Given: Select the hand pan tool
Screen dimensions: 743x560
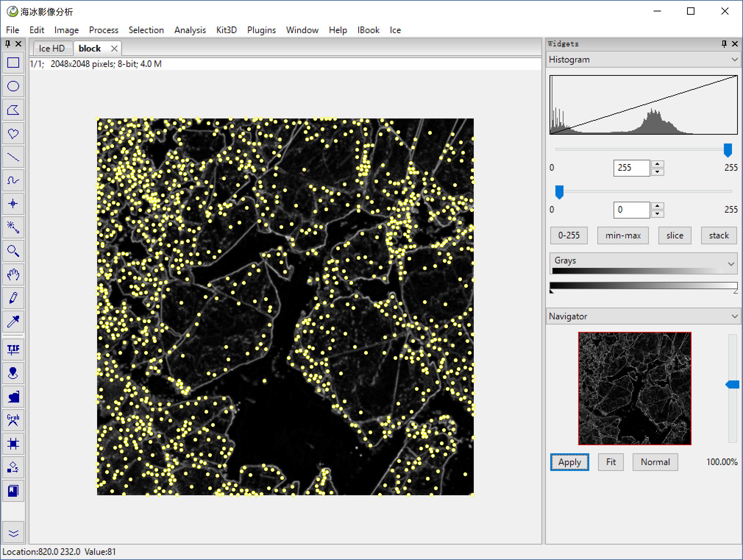Looking at the screenshot, I should click(x=13, y=274).
